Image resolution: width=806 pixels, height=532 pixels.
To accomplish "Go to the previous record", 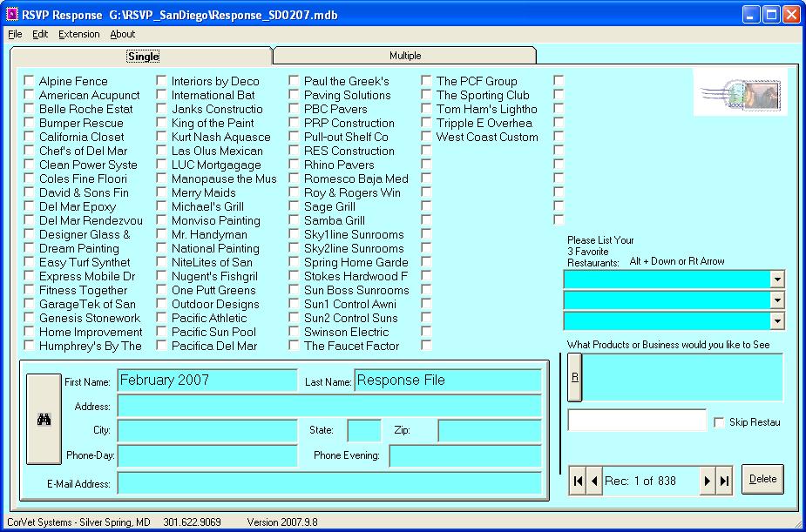I will (594, 481).
